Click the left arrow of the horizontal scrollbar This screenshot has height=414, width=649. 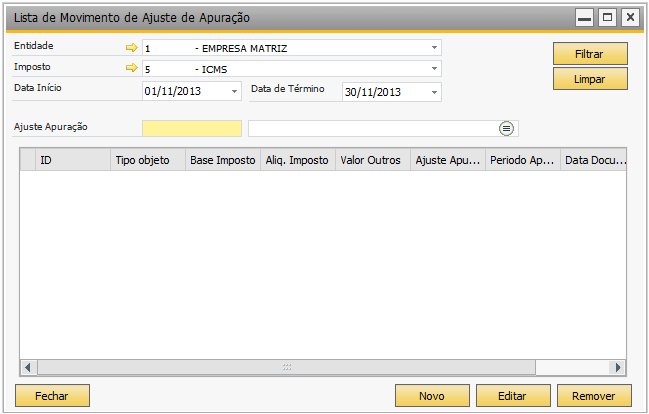[28, 367]
